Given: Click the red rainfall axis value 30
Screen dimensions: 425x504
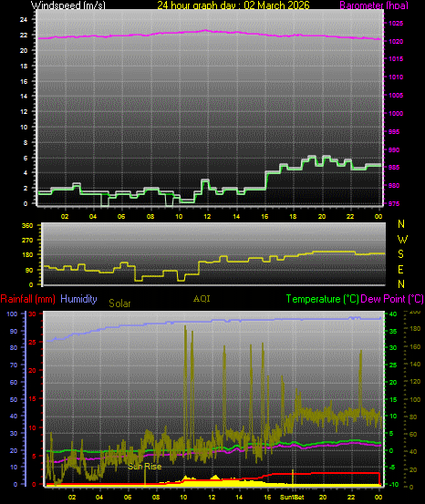Looking at the screenshot, I should [x=32, y=314].
